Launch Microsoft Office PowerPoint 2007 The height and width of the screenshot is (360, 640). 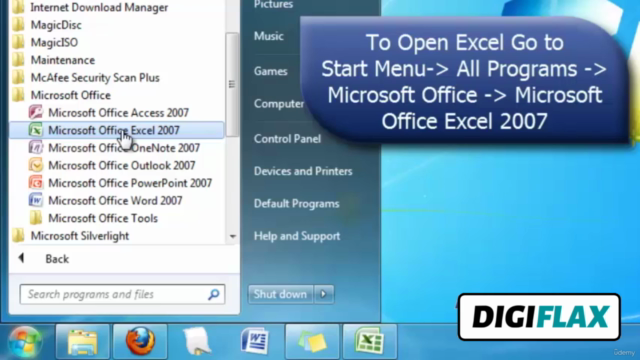tap(130, 183)
